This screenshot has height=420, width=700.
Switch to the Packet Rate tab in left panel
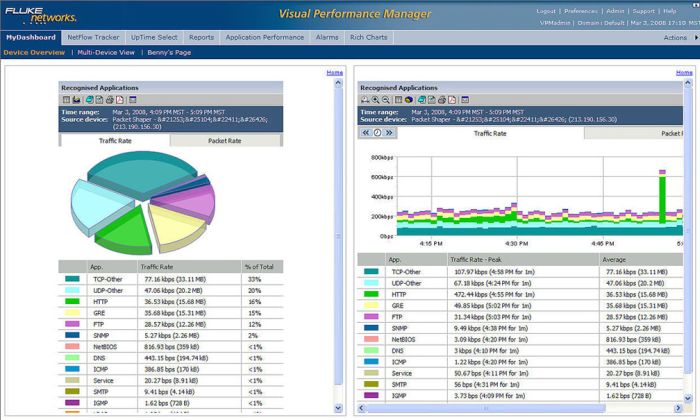coord(223,141)
